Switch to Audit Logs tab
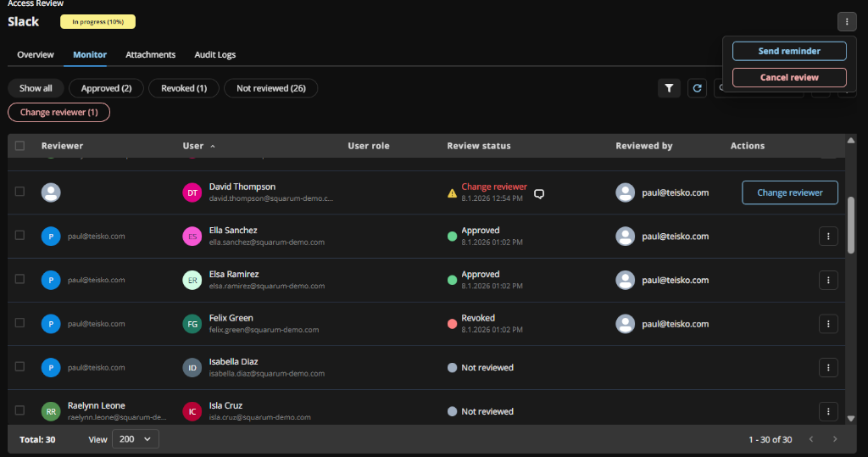The width and height of the screenshot is (868, 457). click(214, 54)
